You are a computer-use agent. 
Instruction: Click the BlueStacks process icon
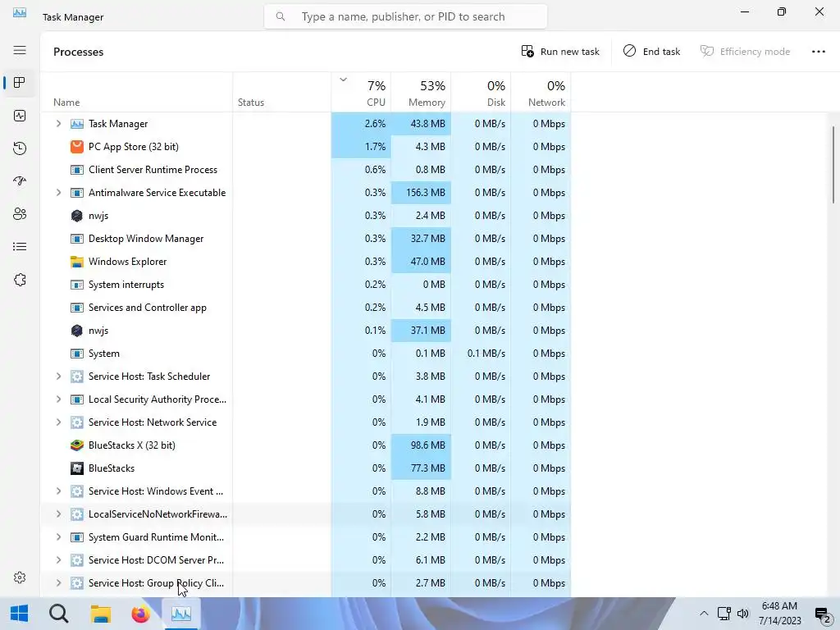point(77,468)
